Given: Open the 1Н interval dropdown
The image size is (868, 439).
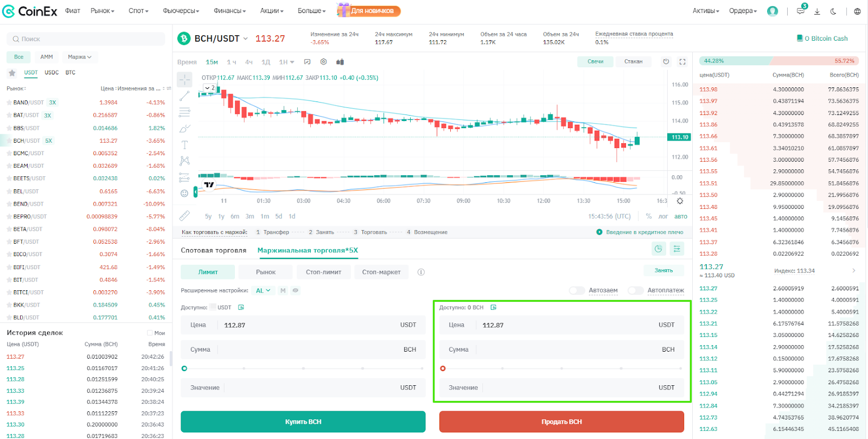Looking at the screenshot, I should pos(286,62).
